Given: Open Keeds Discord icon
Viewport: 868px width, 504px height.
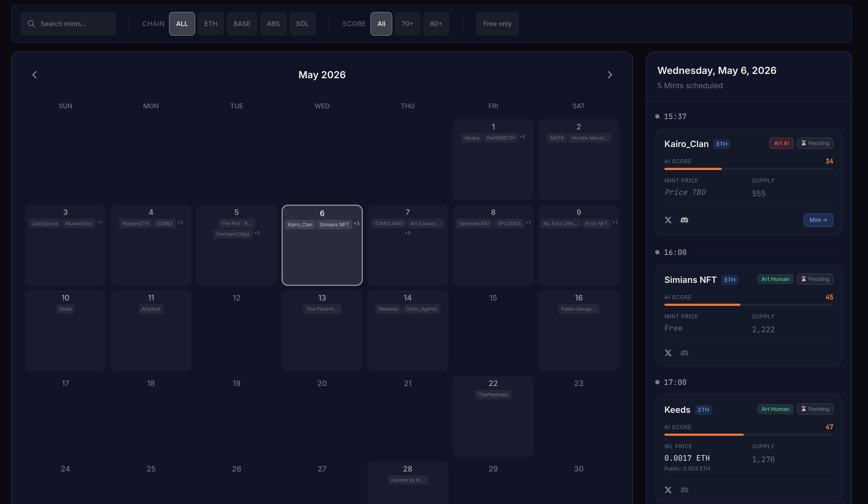Looking at the screenshot, I should (x=684, y=490).
